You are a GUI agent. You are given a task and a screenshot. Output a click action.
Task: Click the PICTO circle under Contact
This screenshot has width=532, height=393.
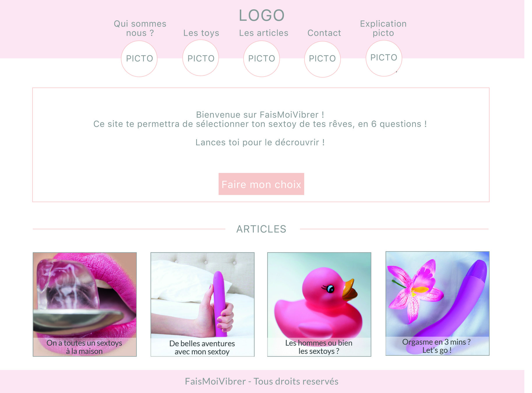click(323, 59)
